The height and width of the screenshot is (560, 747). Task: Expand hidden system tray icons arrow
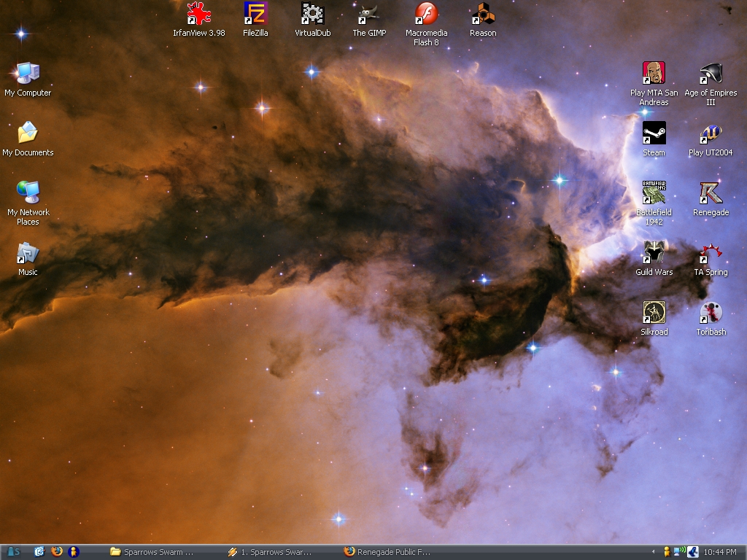pos(653,552)
